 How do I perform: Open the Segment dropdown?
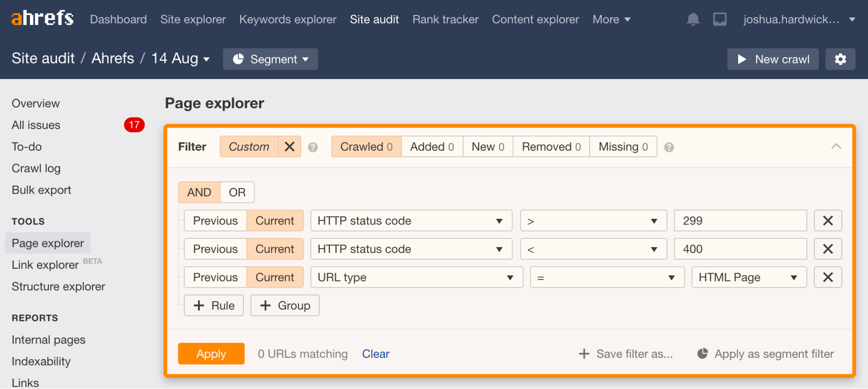[270, 59]
